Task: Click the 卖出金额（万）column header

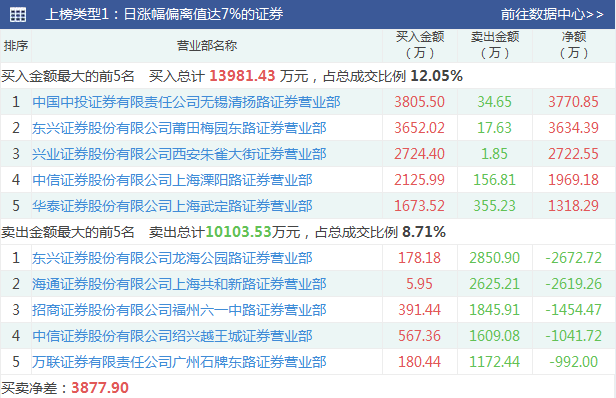Action: (495, 45)
